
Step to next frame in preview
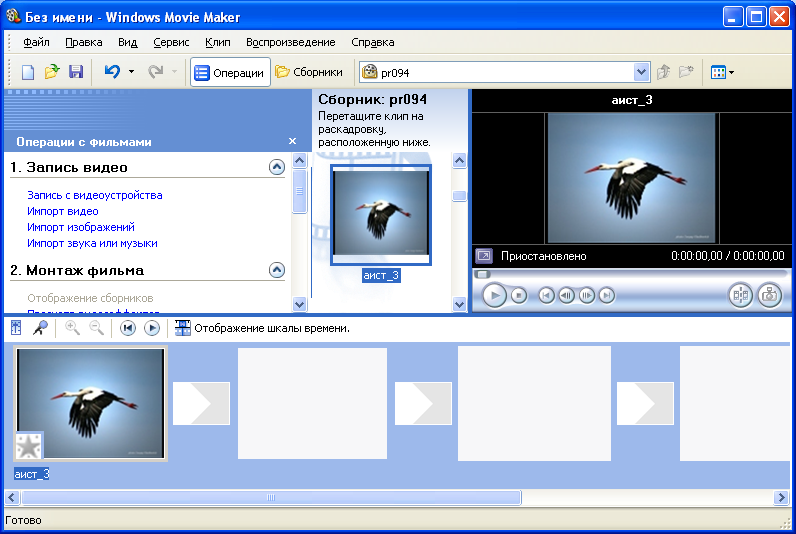pos(587,295)
